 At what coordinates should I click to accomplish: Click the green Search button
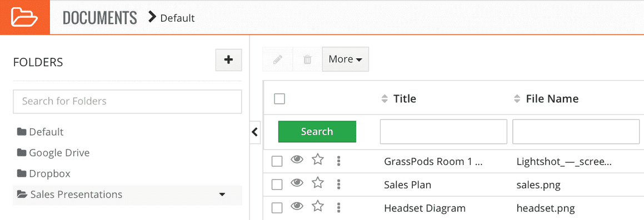pos(317,131)
